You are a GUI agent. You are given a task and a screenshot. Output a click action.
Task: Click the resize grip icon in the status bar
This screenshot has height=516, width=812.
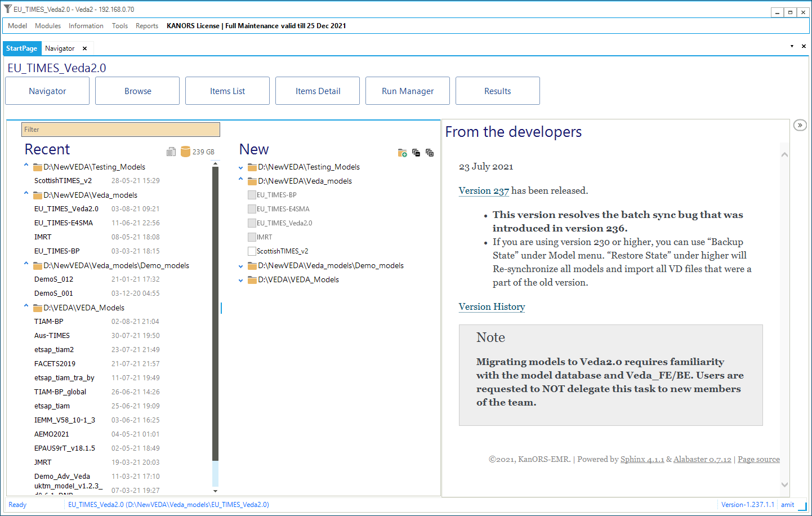coord(802,506)
